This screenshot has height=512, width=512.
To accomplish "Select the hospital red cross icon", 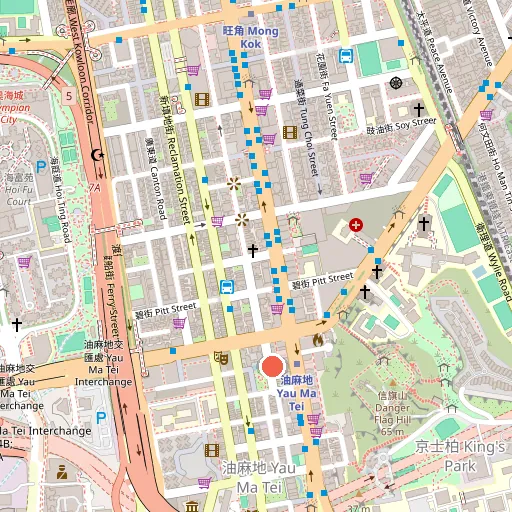I will [356, 225].
